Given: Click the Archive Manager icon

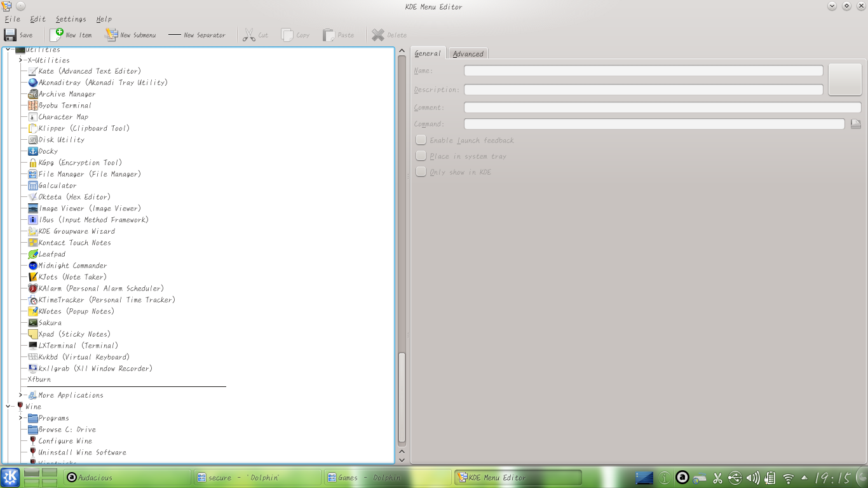Looking at the screenshot, I should point(33,94).
